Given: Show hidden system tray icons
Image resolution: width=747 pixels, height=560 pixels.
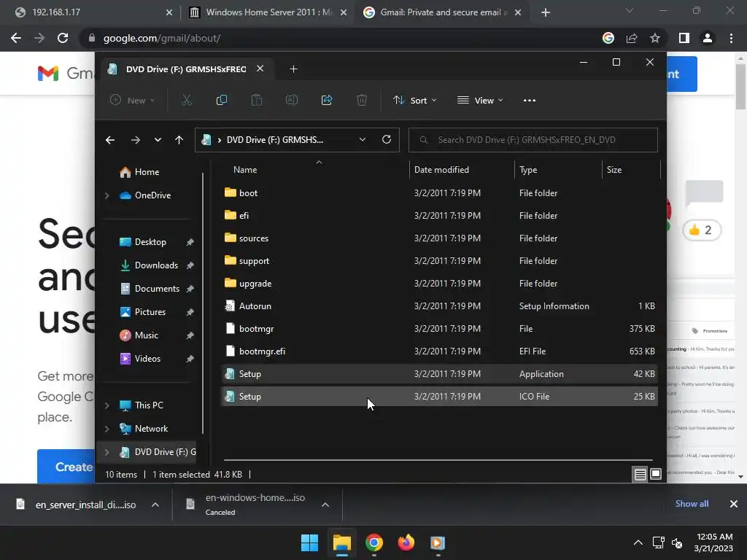Looking at the screenshot, I should [x=638, y=542].
